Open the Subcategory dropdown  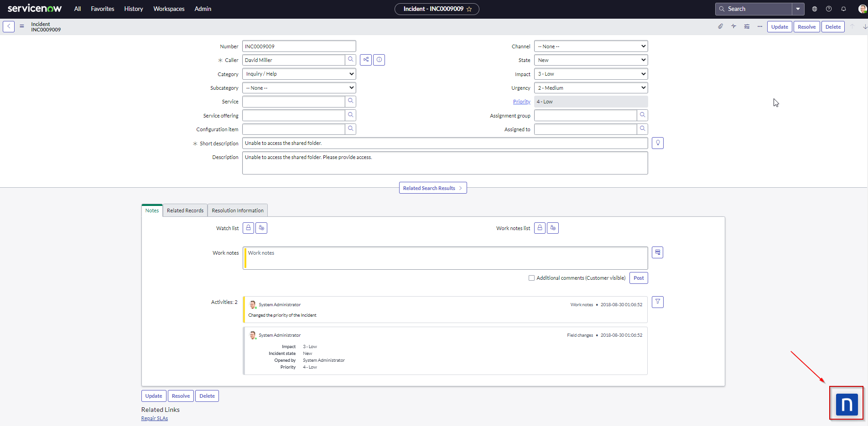[x=299, y=87]
